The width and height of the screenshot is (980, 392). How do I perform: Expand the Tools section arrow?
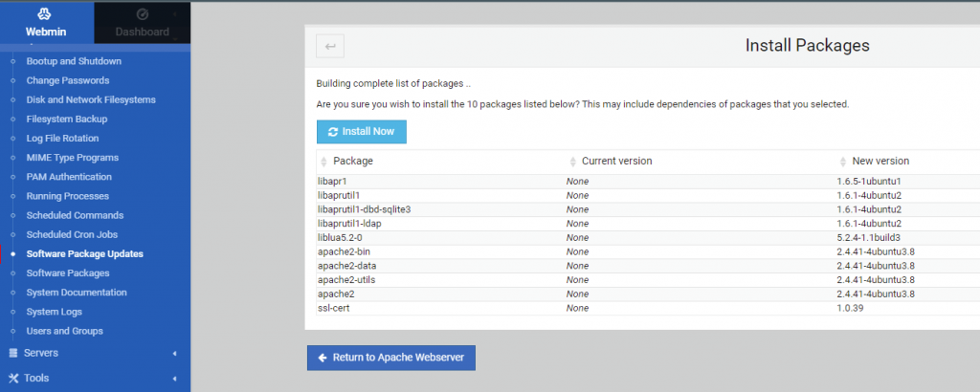[174, 378]
